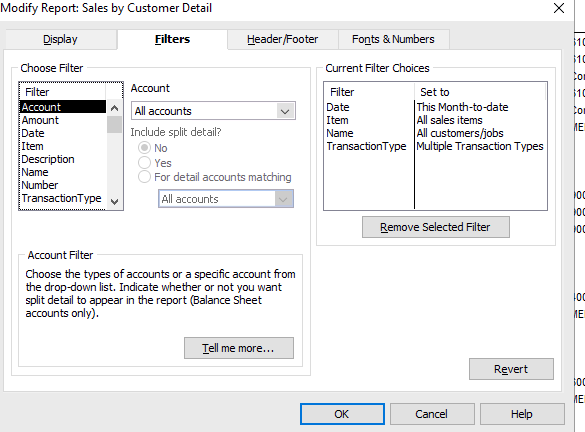The width and height of the screenshot is (585, 432).
Task: Open Help for this dialog
Action: pos(522,414)
